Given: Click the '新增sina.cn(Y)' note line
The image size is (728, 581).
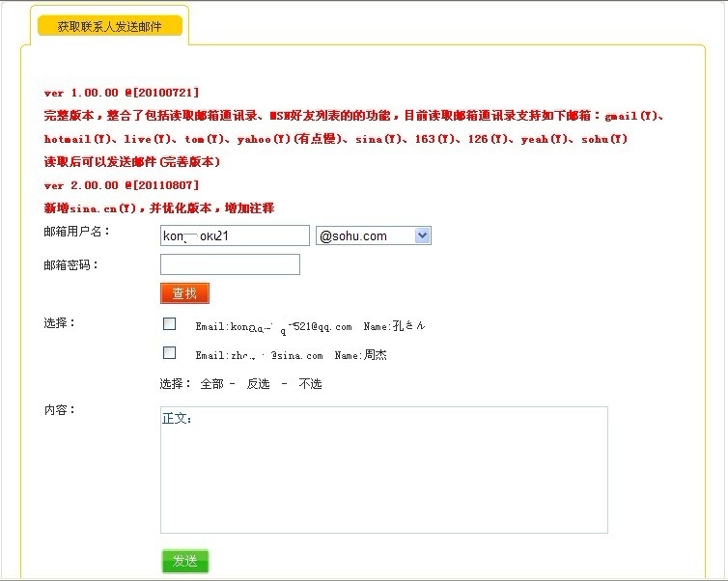Looking at the screenshot, I should click(x=159, y=208).
